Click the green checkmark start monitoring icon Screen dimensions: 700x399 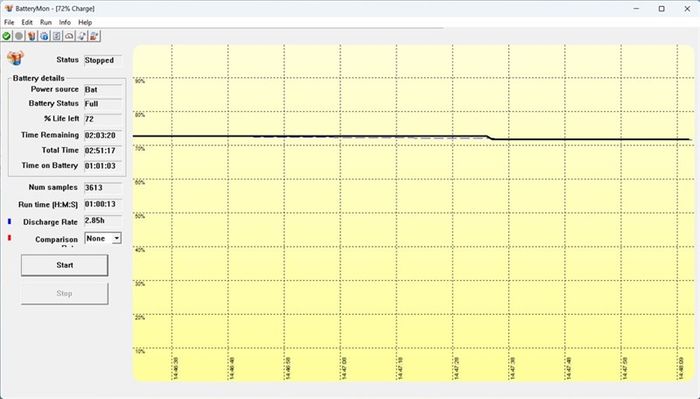click(6, 36)
